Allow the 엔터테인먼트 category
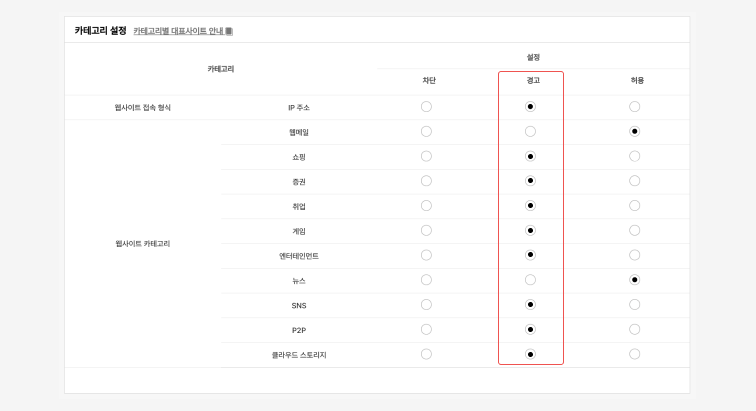 (634, 255)
